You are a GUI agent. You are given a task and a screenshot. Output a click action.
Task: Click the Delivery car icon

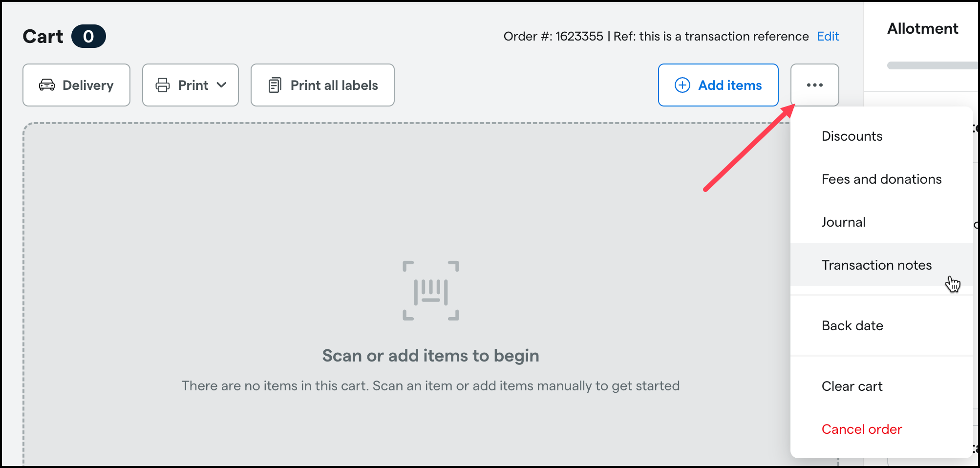coord(46,85)
